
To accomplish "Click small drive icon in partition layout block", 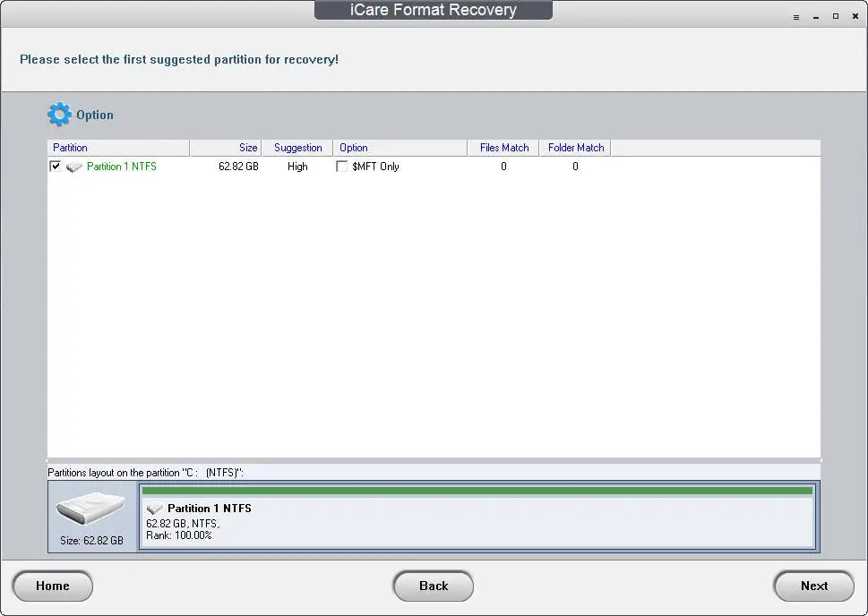I will 154,509.
